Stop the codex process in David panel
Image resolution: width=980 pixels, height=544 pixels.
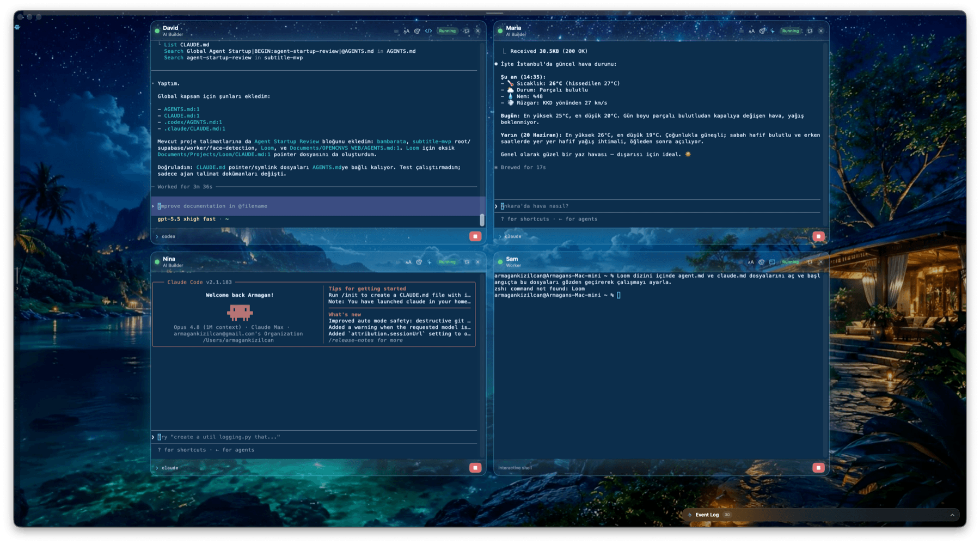tap(475, 236)
